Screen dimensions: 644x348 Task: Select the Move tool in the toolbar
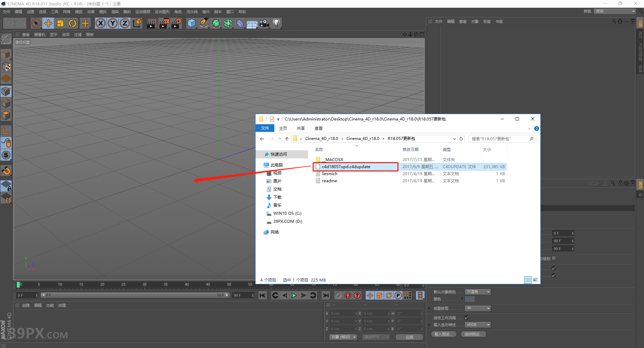click(48, 23)
